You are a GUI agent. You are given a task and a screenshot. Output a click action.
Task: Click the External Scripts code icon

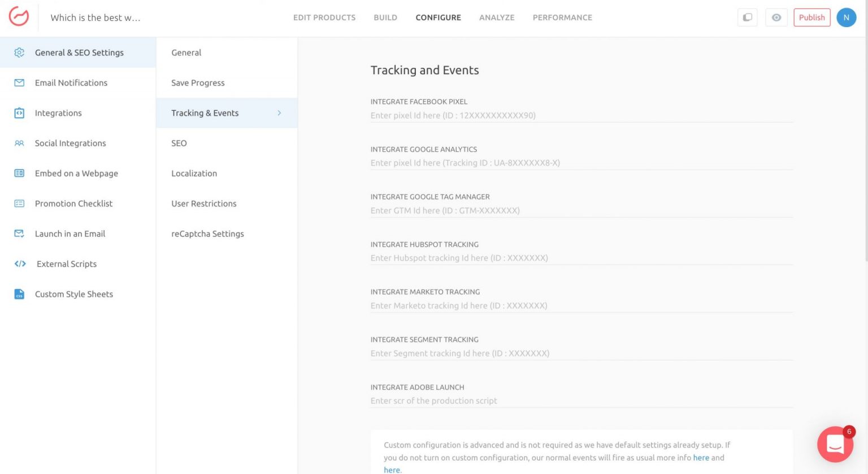coord(20,264)
